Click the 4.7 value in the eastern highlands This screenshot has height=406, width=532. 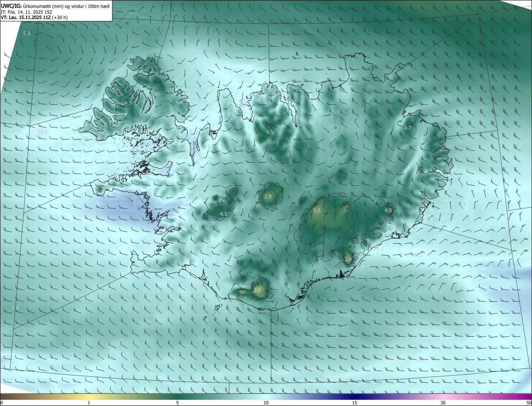coord(408,128)
